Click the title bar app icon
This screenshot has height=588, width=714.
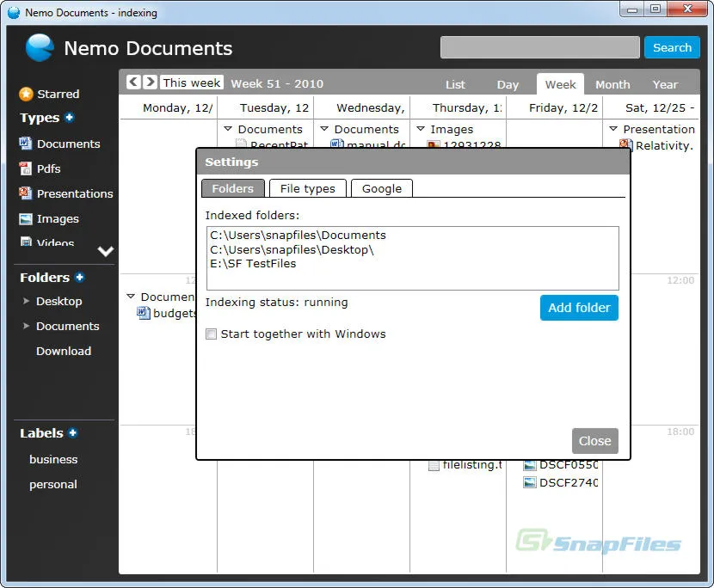[x=14, y=12]
